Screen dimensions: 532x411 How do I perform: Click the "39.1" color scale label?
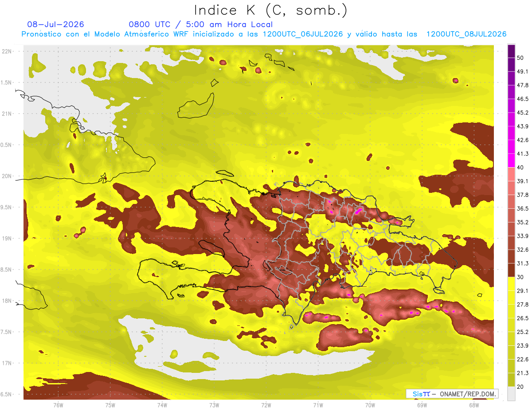523,181
